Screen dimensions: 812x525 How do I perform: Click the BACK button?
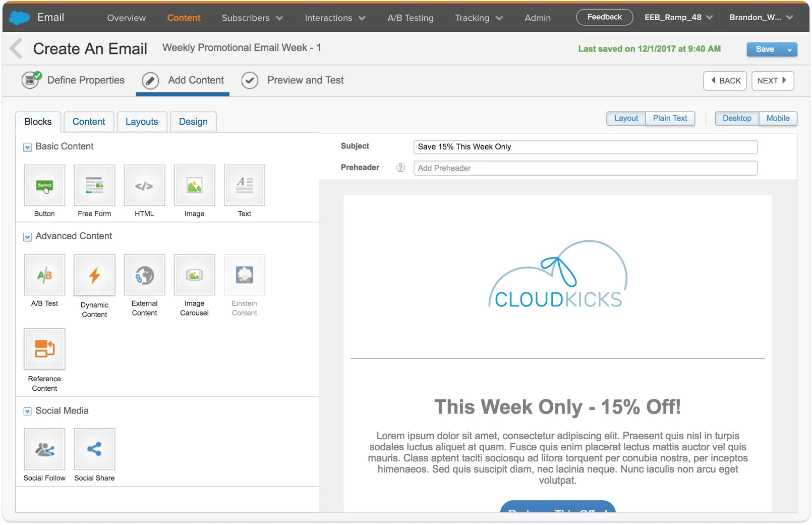coord(725,81)
